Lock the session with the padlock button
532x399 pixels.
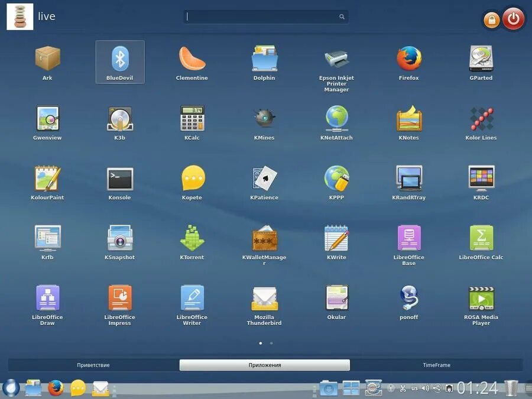[492, 20]
